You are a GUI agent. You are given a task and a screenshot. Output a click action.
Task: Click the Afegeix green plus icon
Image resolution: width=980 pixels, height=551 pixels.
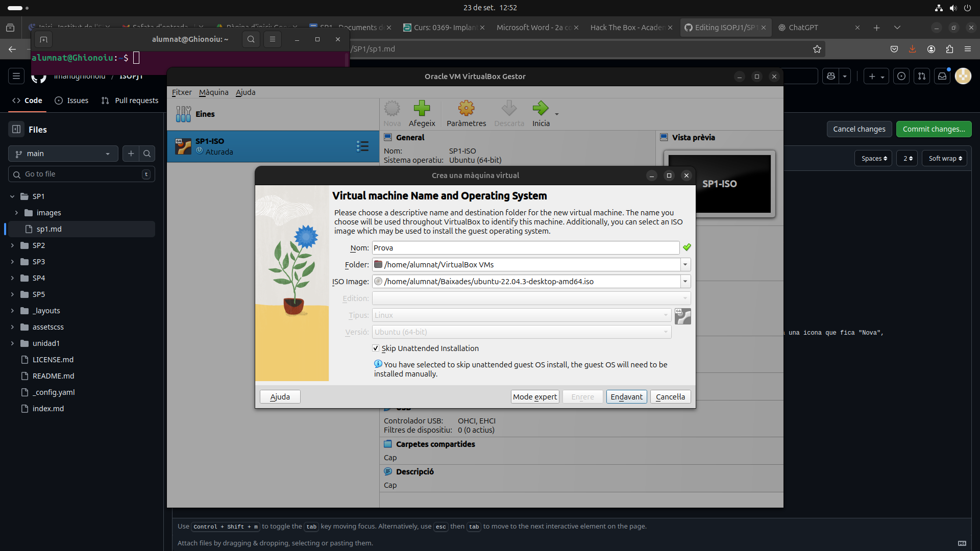[422, 109]
